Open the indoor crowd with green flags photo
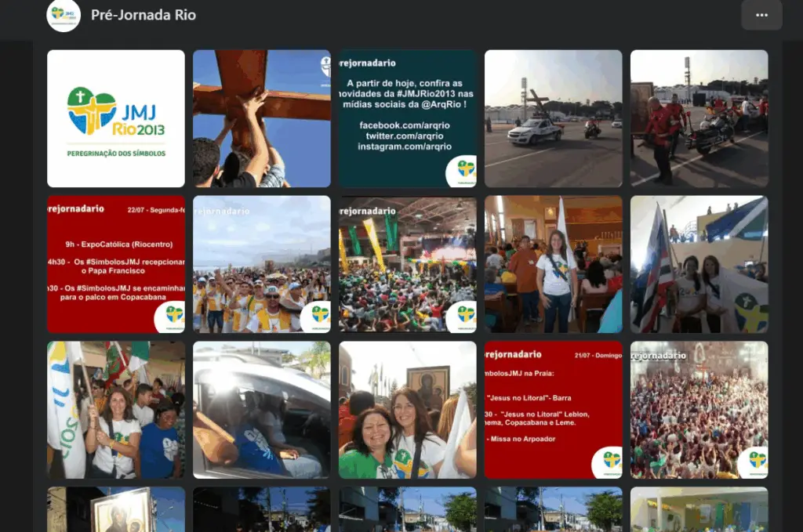This screenshot has width=803, height=532. point(407,263)
